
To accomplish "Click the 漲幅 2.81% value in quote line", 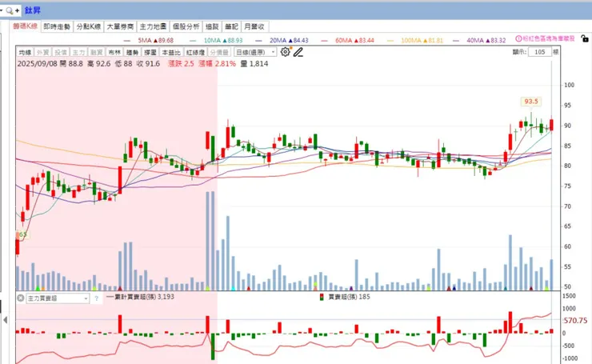I will coord(218,63).
